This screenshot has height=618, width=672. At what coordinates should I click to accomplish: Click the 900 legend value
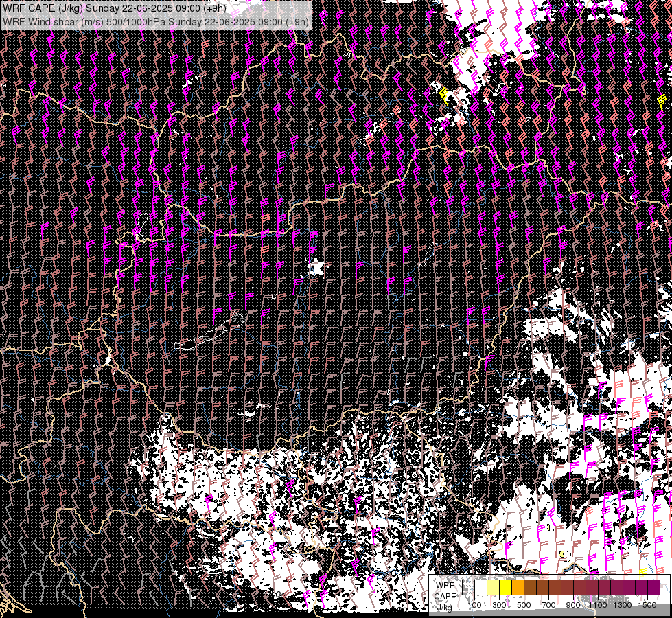pyautogui.click(x=573, y=605)
